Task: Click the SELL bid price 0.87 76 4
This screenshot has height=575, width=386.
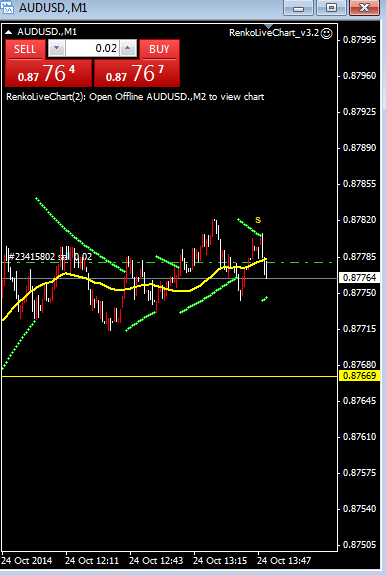Action: point(48,73)
